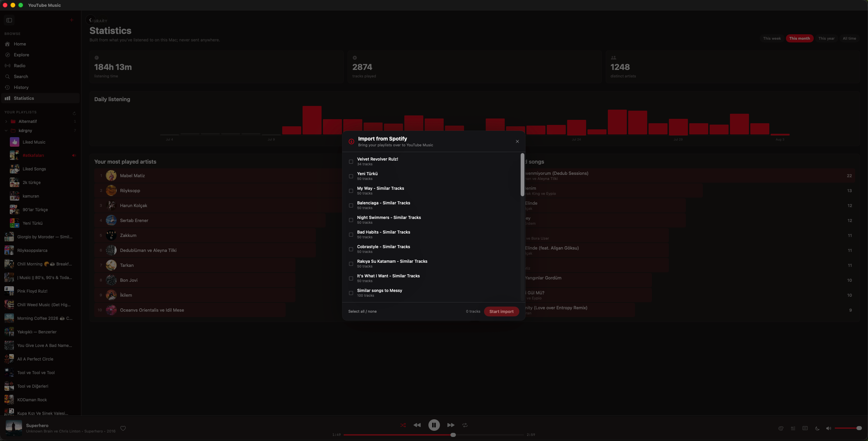Open the queue list icon
This screenshot has height=441, width=868.
point(805,428)
